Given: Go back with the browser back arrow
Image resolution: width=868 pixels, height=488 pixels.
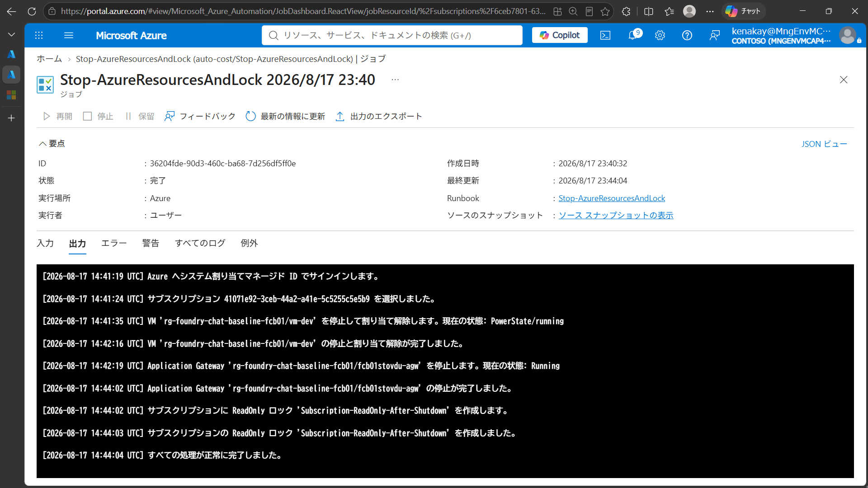Looking at the screenshot, I should [x=12, y=11].
